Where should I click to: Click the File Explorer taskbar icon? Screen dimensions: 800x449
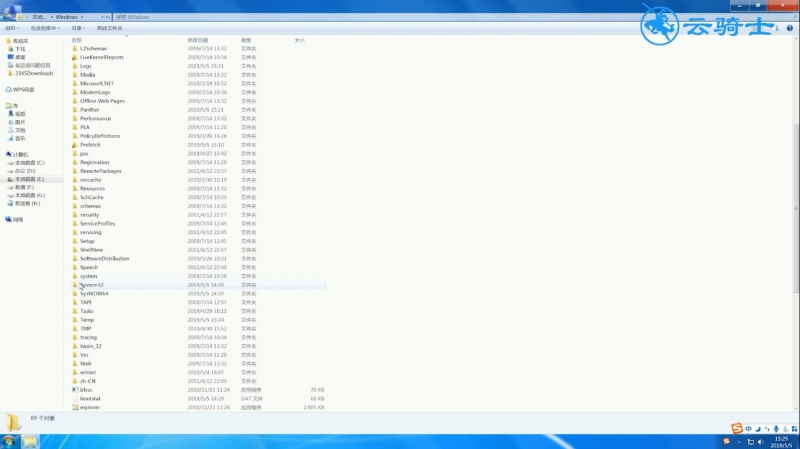tap(30, 441)
